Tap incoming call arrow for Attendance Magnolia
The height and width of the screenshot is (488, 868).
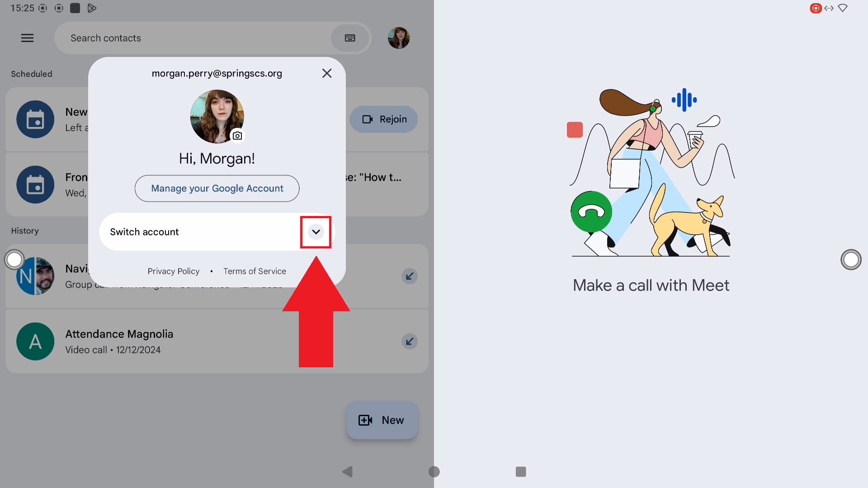pos(410,341)
